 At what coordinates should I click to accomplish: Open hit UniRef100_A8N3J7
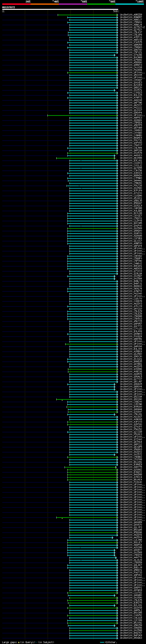click(131, 20)
